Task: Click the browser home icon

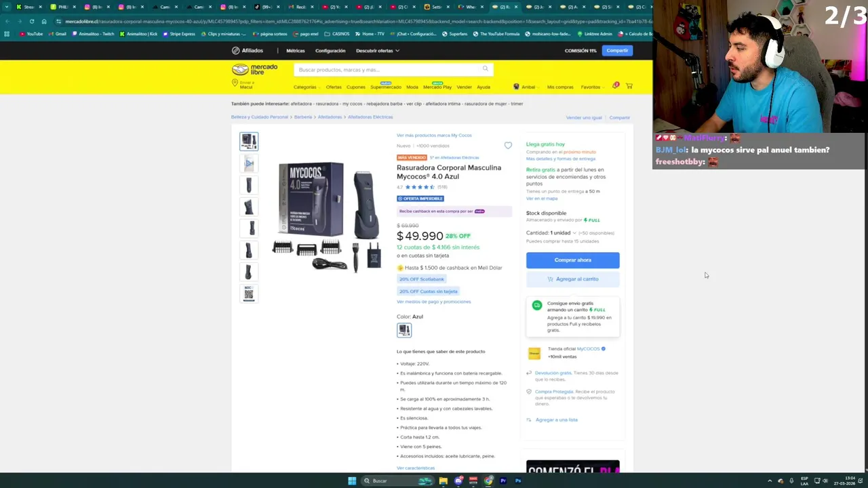Action: pos(44,22)
